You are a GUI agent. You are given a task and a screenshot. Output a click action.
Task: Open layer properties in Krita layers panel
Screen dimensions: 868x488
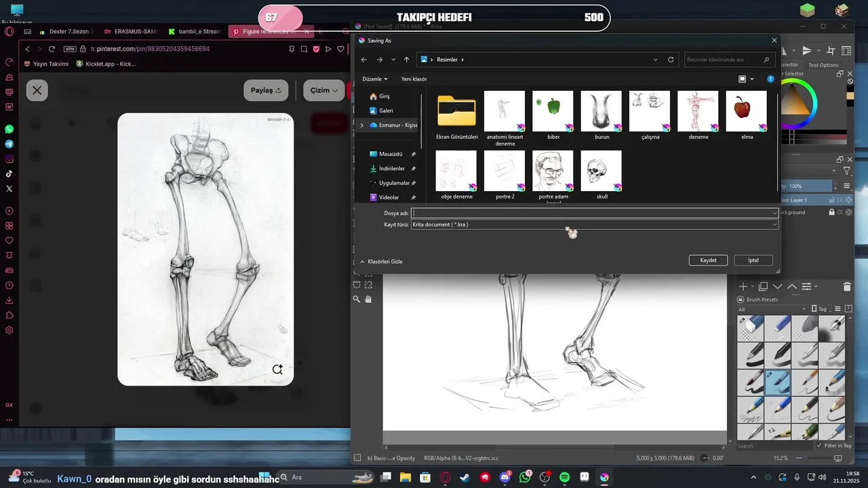pyautogui.click(x=806, y=287)
